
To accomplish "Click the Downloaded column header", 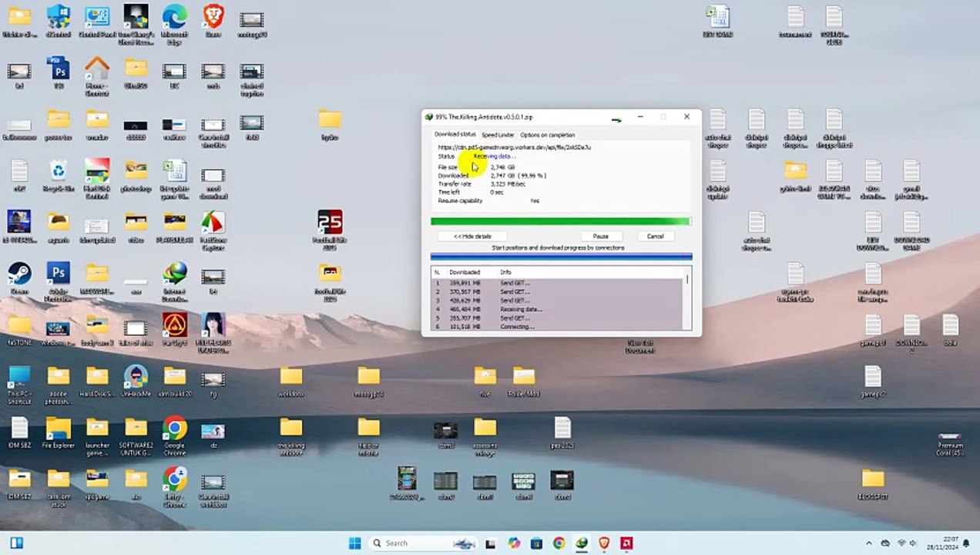I will click(465, 272).
